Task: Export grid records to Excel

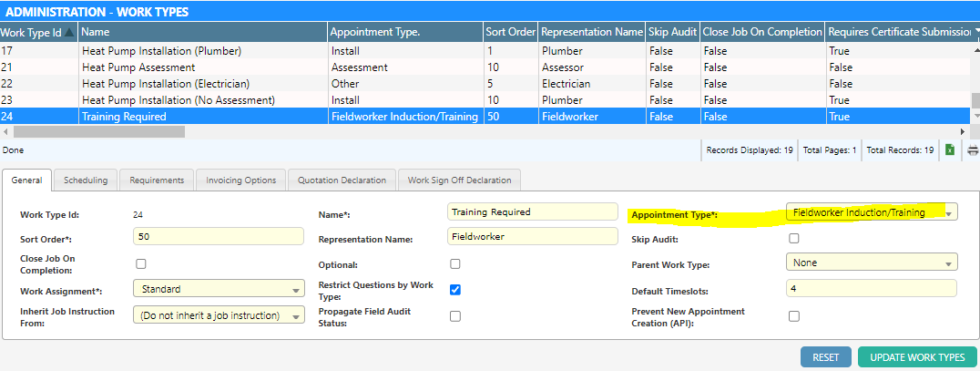Action: coord(950,150)
